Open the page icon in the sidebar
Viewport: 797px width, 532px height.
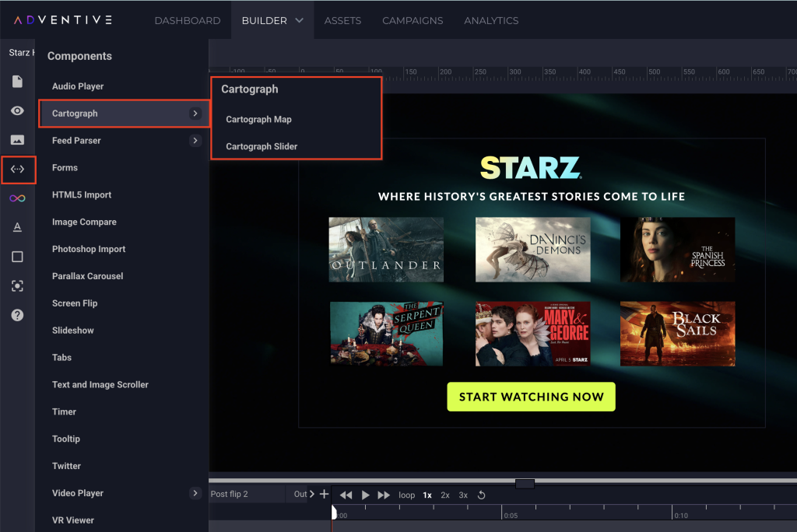pos(17,82)
